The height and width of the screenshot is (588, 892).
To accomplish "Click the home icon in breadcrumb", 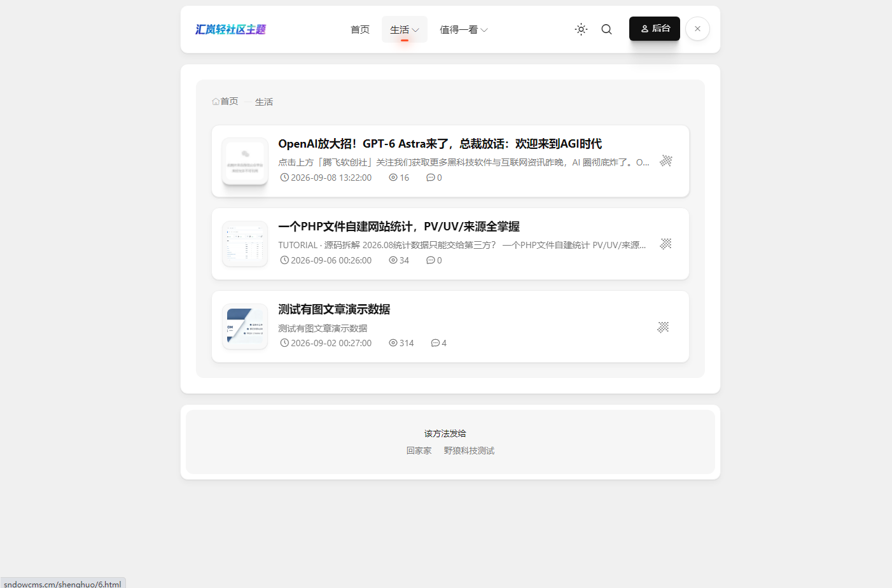I will (216, 102).
